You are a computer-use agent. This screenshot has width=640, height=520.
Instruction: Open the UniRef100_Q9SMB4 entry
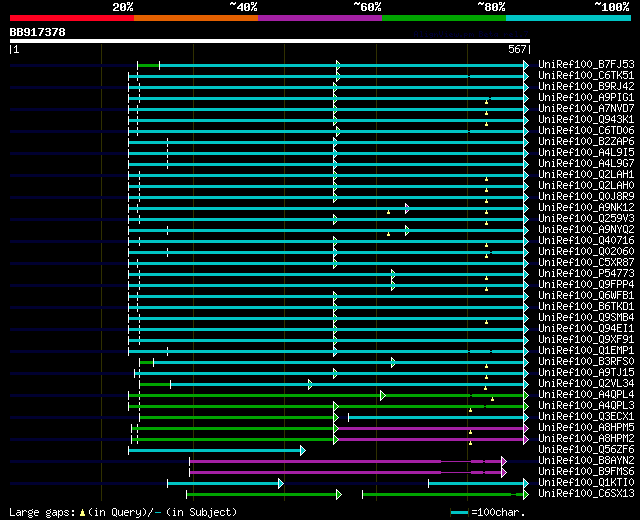click(586, 318)
